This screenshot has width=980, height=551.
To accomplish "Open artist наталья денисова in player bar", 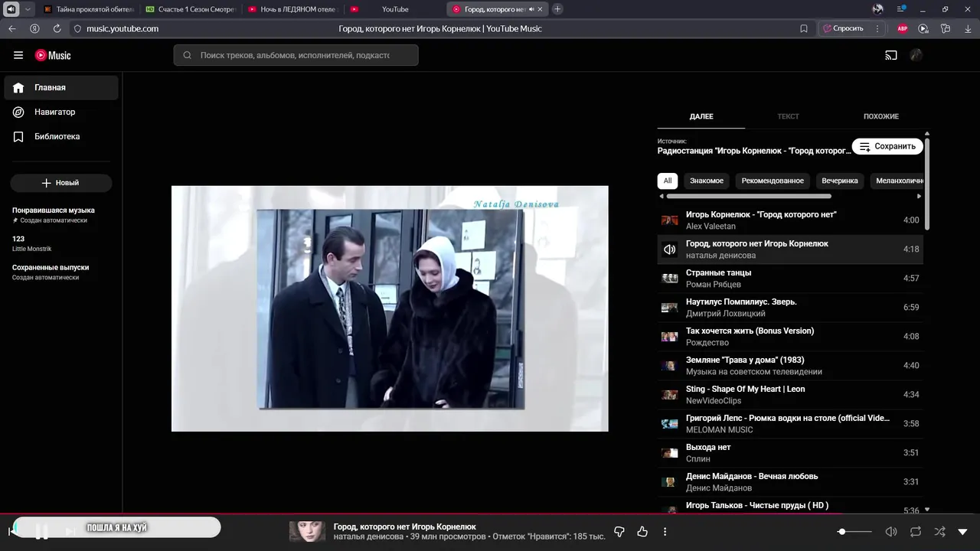I will (368, 537).
